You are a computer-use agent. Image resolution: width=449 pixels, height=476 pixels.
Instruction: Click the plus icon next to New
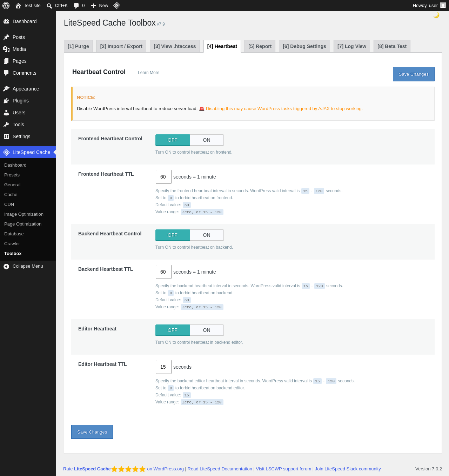(x=93, y=6)
